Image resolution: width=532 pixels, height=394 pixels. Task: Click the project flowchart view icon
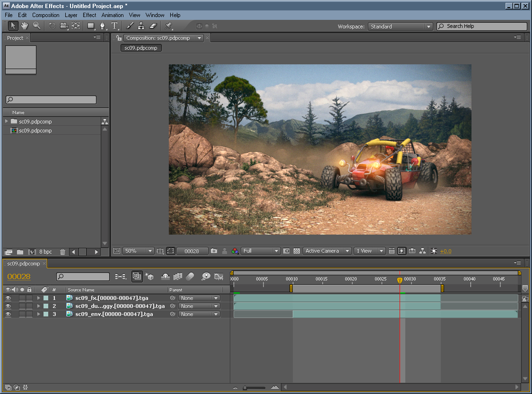point(105,122)
